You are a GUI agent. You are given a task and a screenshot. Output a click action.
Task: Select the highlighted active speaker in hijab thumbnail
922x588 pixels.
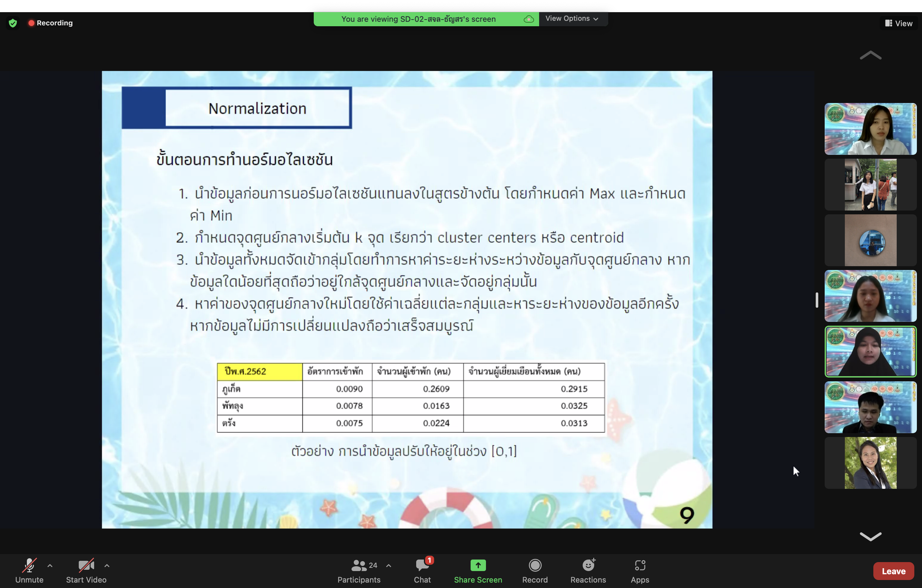point(870,352)
